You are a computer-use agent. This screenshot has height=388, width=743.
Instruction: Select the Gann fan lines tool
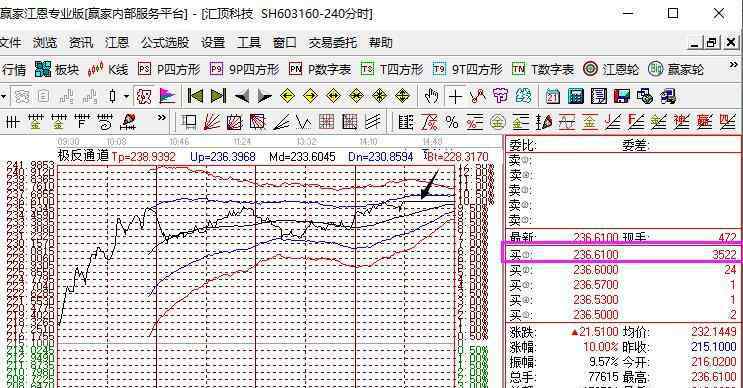point(211,123)
